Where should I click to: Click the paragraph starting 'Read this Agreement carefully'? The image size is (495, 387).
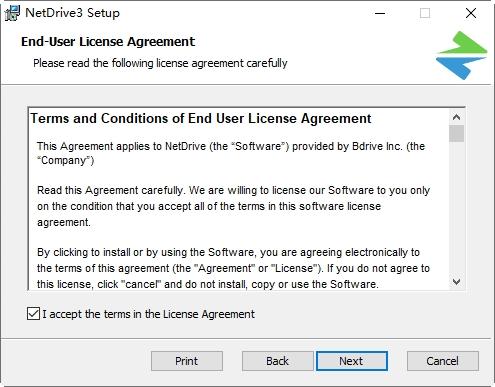[233, 206]
